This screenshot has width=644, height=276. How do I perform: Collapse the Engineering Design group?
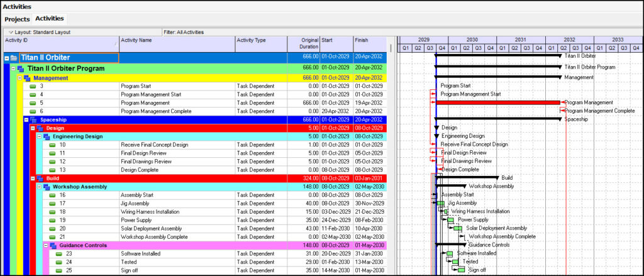click(x=40, y=136)
